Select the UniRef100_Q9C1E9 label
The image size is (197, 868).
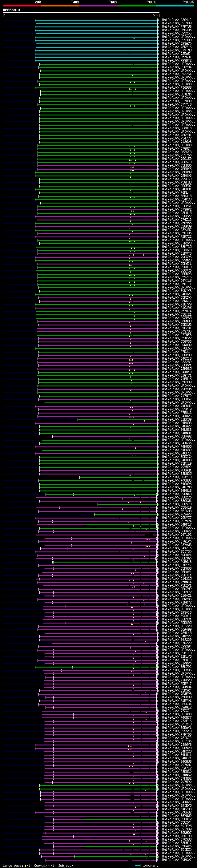[177, 159]
